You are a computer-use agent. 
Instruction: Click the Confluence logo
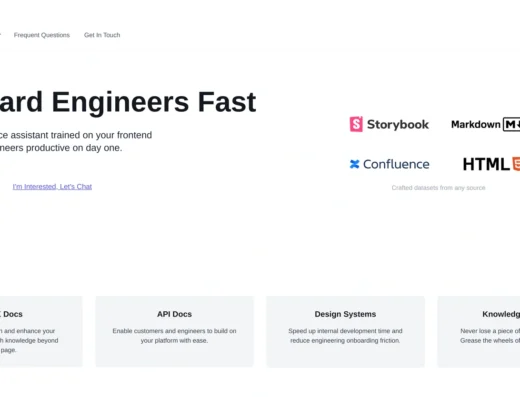[x=389, y=164]
